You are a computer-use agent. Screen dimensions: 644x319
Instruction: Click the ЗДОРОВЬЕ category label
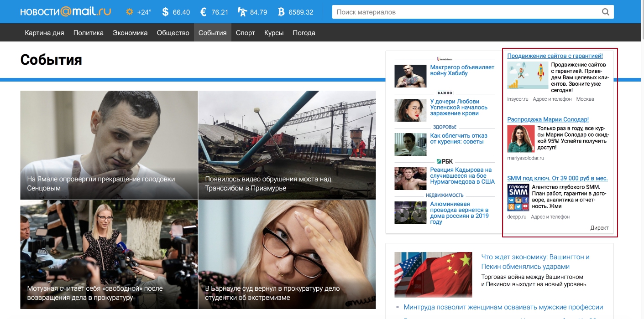coord(445,127)
